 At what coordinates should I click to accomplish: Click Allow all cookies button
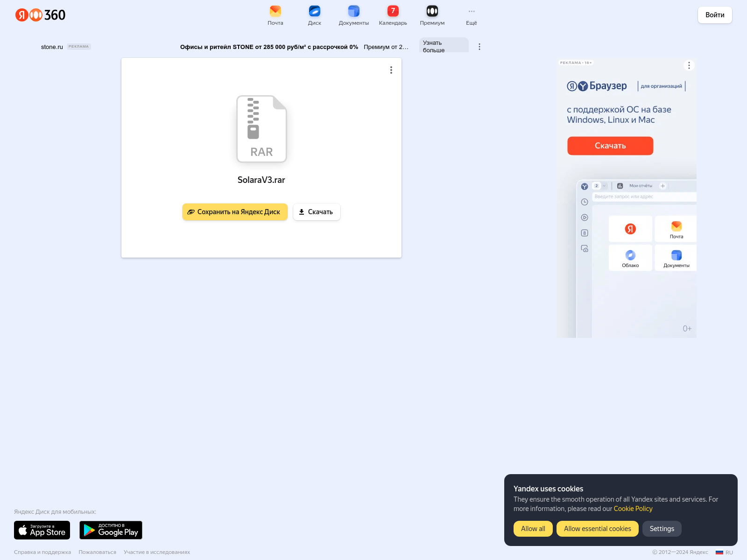(x=533, y=529)
